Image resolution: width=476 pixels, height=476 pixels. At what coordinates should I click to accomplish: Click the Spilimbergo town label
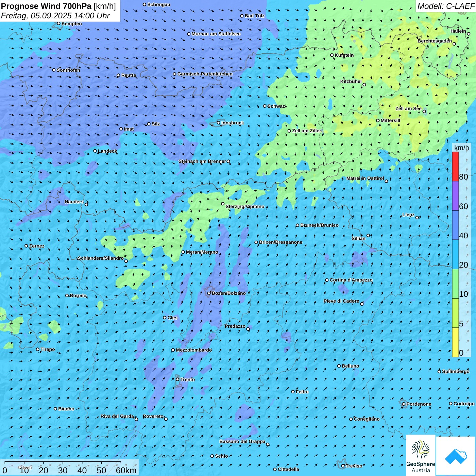(x=456, y=371)
